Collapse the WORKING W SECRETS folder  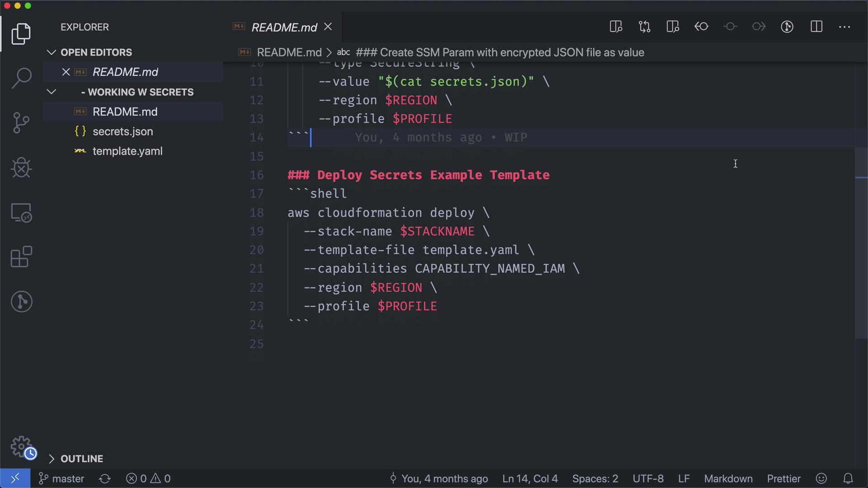click(x=52, y=92)
